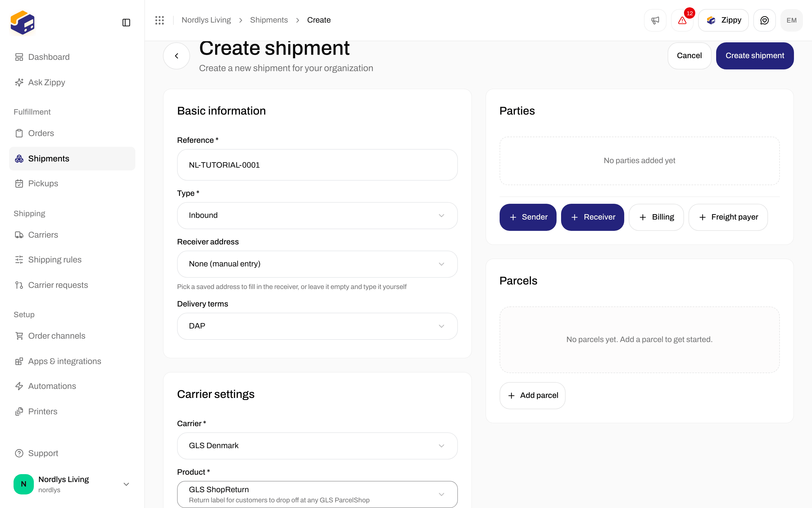
Task: Collapse the sidebar panel icon
Action: click(x=126, y=23)
